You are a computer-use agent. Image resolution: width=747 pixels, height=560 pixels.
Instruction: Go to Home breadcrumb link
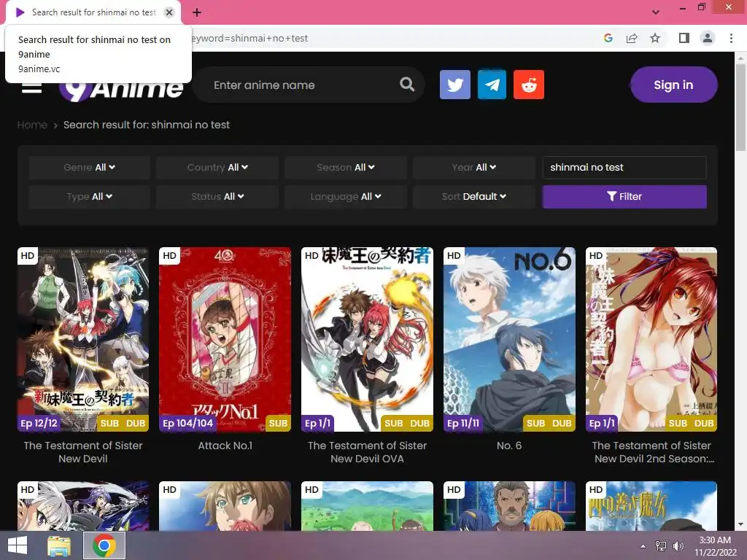click(32, 125)
